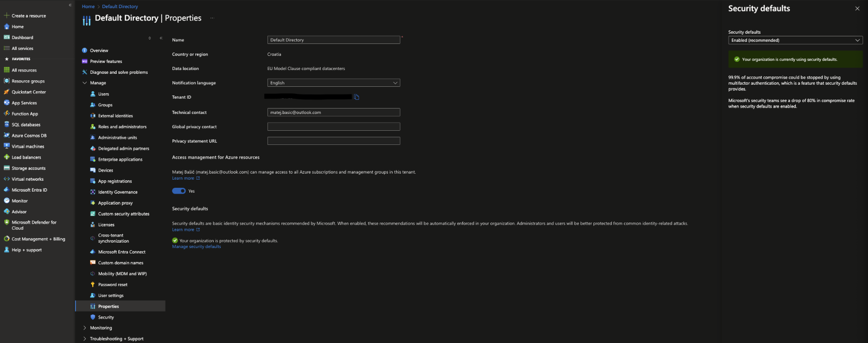Open User settings menu item
This screenshot has width=868, height=343.
(x=111, y=295)
